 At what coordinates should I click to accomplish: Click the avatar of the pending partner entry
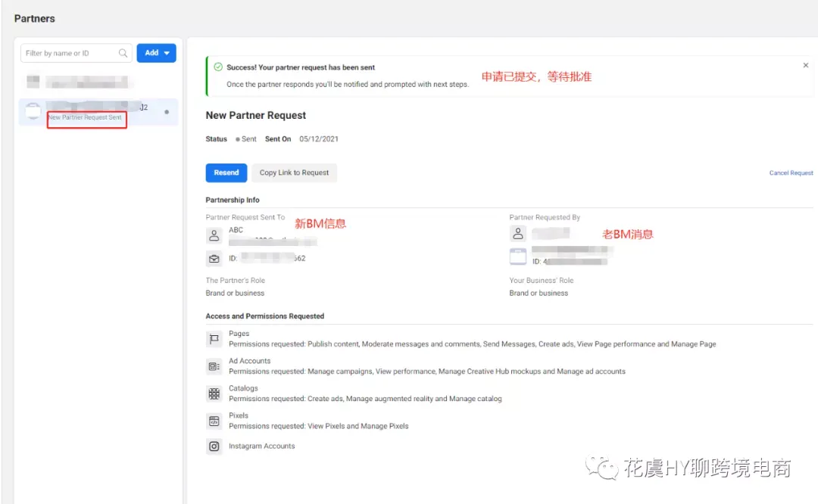[33, 111]
